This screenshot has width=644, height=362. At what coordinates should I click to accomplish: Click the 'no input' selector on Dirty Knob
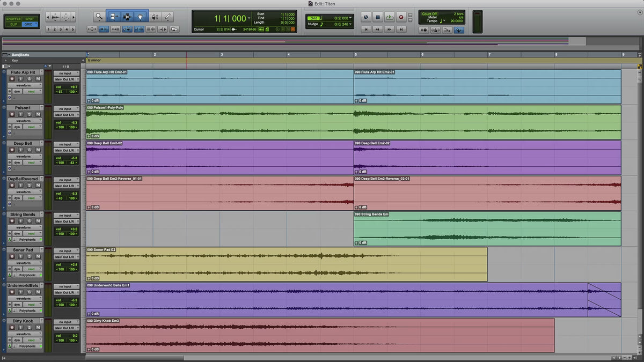pyautogui.click(x=66, y=322)
